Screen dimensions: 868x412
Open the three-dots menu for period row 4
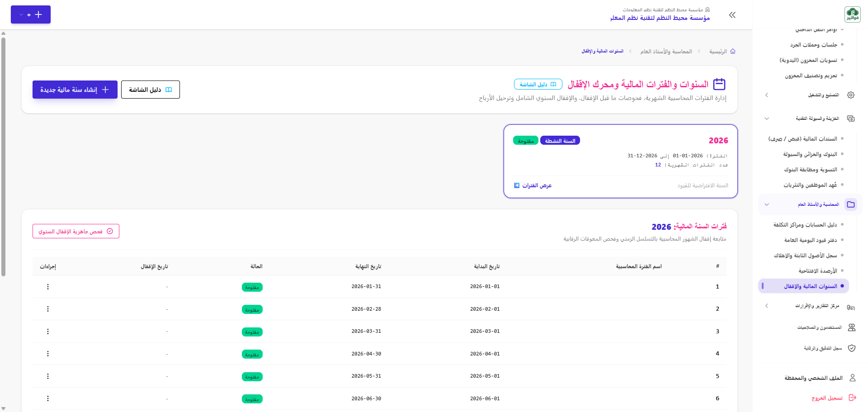click(x=48, y=354)
